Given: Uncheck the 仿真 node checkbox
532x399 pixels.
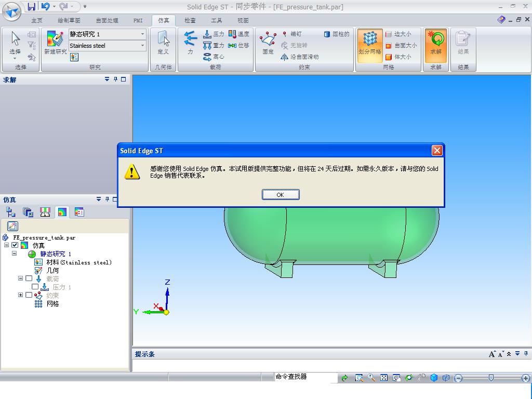Looking at the screenshot, I should click(x=15, y=245).
